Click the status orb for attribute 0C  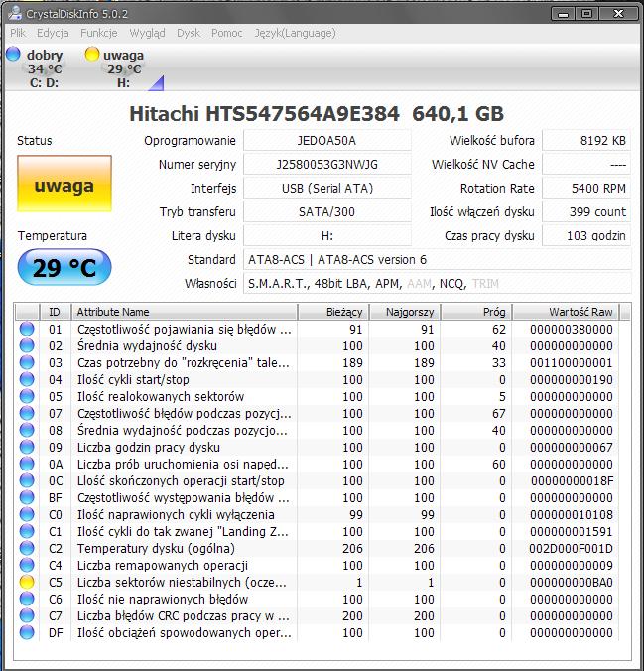click(27, 480)
